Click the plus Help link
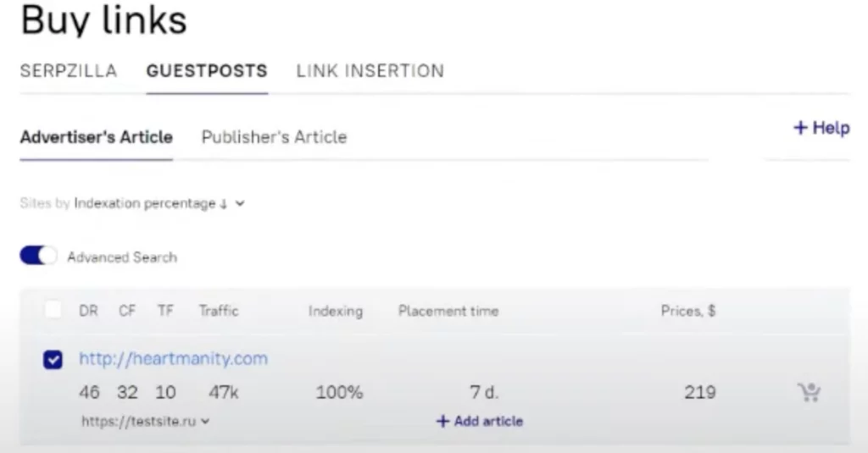The height and width of the screenshot is (453, 868). [x=821, y=128]
